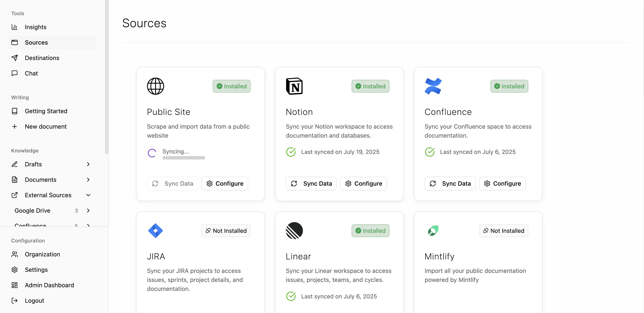Click the Installed badge on Public Site
644x313 pixels.
pos(232,86)
